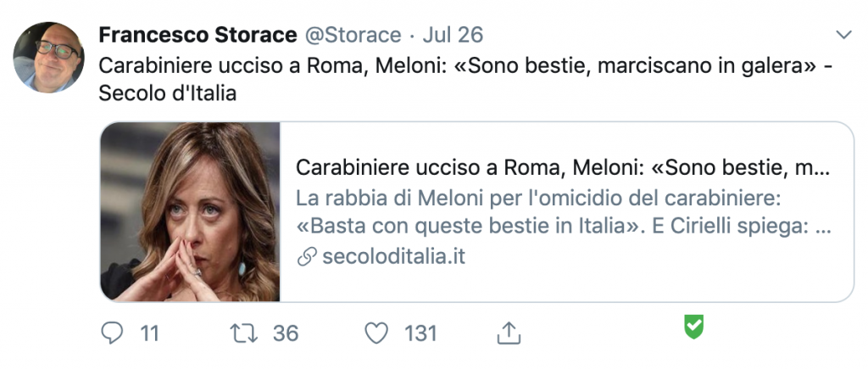Click the chain link icon in card
This screenshot has width=868, height=370.
(306, 256)
